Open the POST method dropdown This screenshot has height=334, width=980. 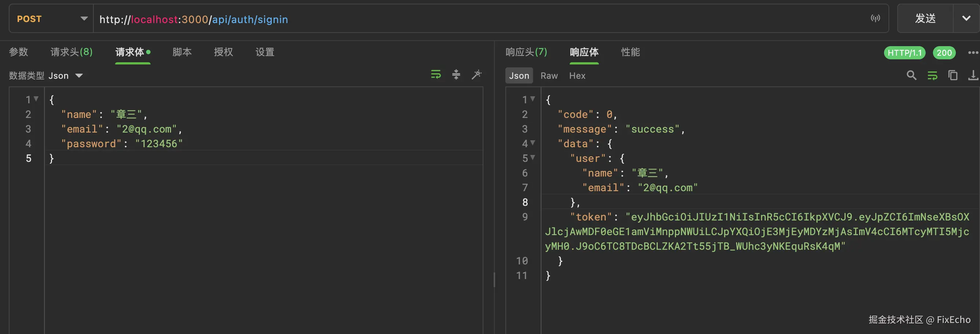tap(51, 19)
